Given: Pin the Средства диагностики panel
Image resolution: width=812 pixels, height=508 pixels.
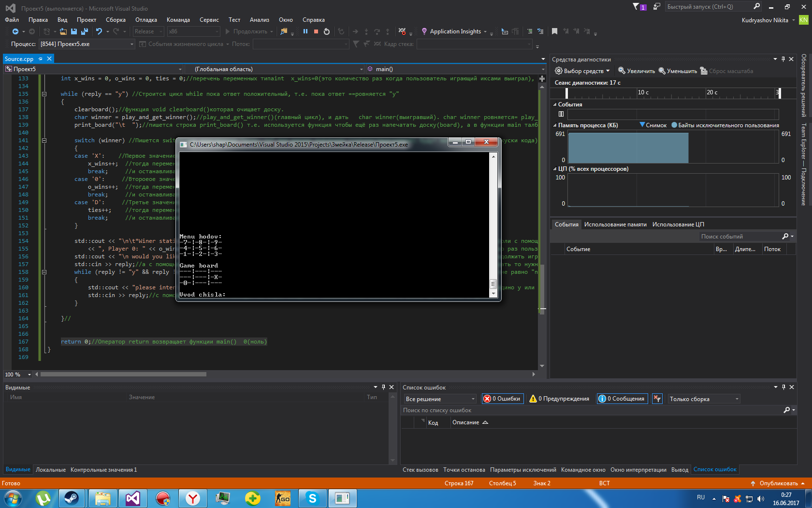Looking at the screenshot, I should click(x=783, y=59).
